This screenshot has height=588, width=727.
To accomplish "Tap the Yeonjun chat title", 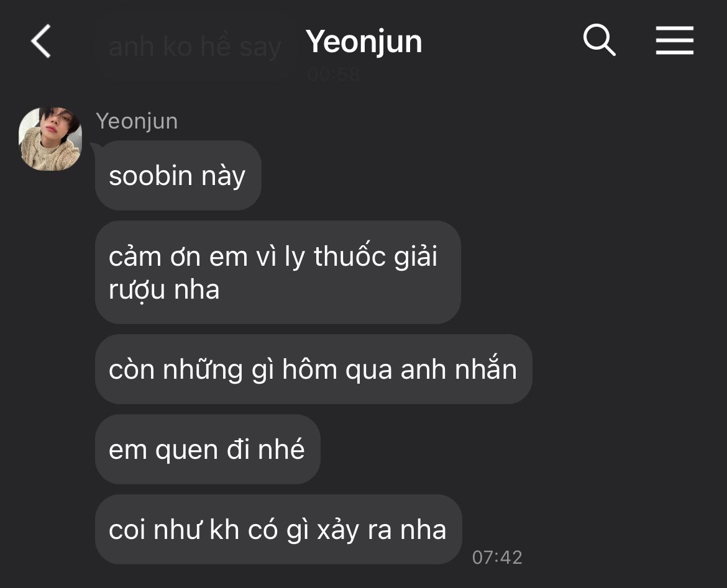I will point(364,42).
